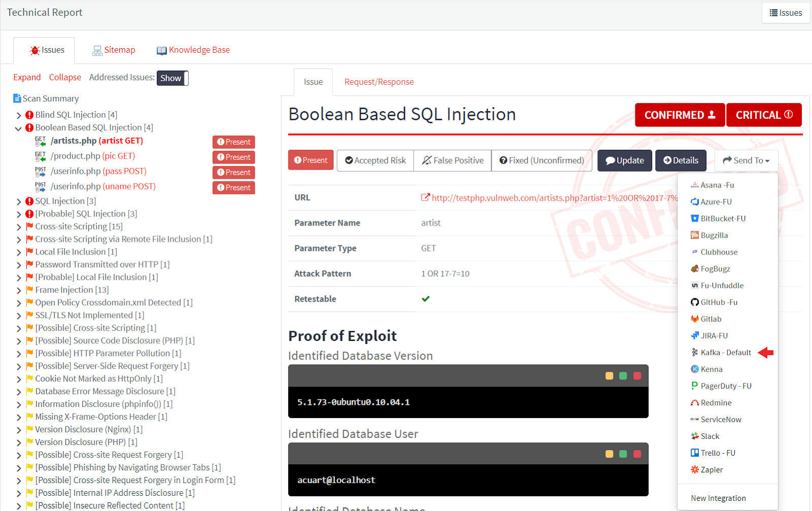This screenshot has height=511, width=812.
Task: Mark issue as Accepted Risk
Action: pyautogui.click(x=376, y=161)
